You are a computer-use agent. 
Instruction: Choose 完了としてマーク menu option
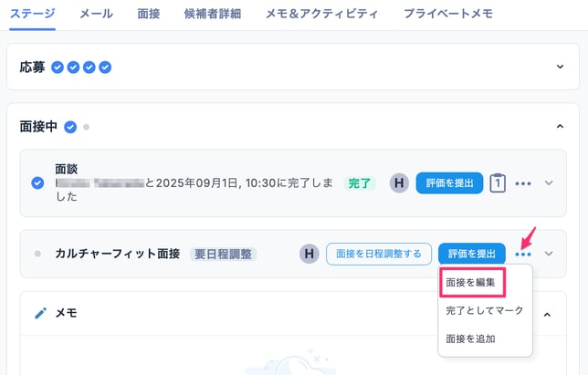pyautogui.click(x=484, y=310)
